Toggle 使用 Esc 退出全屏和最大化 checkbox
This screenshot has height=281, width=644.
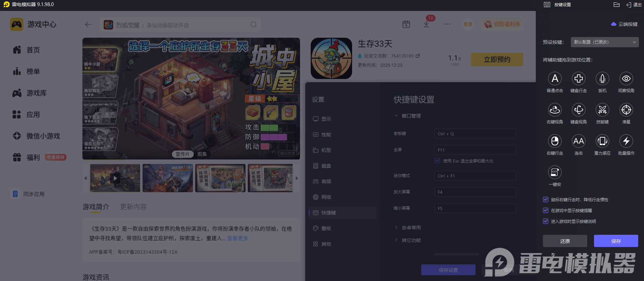[x=437, y=161]
